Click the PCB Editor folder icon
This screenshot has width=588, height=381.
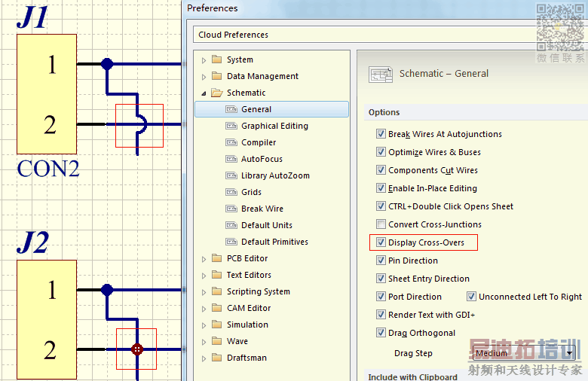tap(217, 258)
